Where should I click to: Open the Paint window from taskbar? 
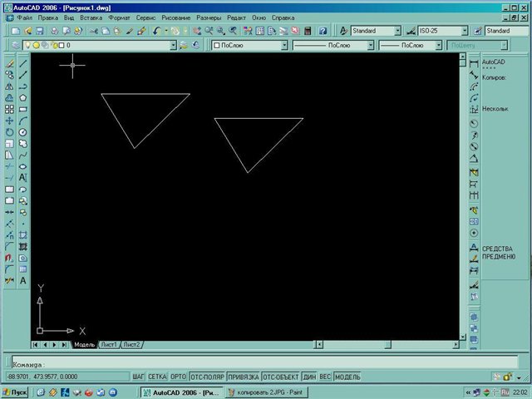pyautogui.click(x=268, y=392)
